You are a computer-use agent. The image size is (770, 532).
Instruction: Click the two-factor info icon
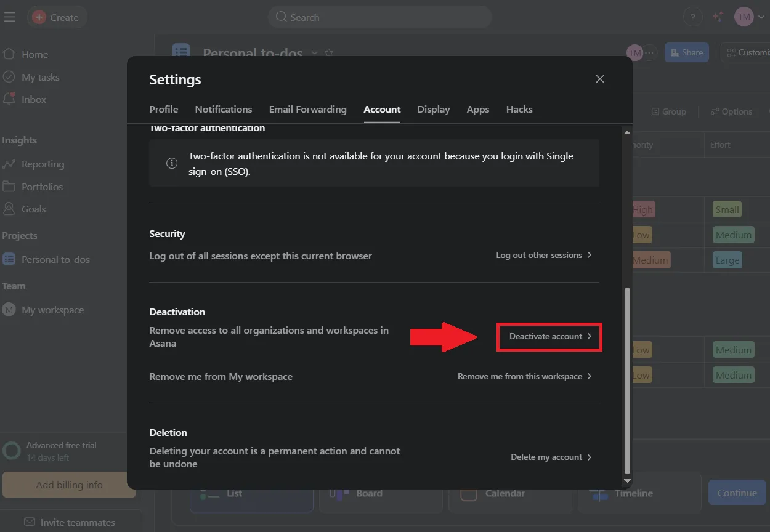pyautogui.click(x=172, y=164)
